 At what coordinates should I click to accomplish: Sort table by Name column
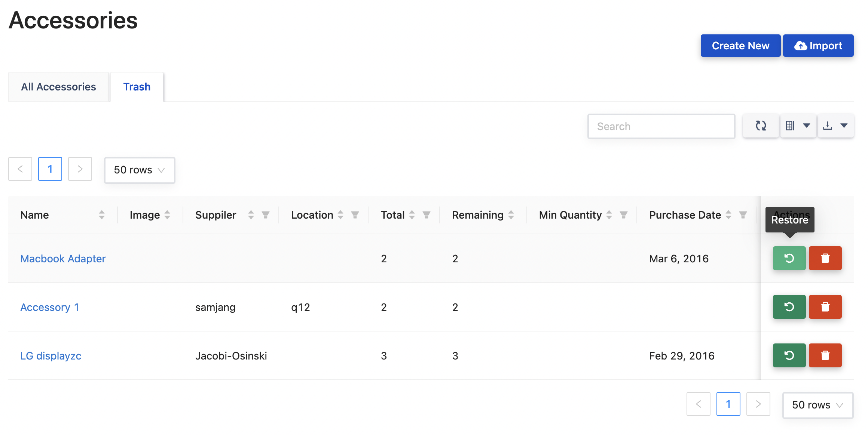click(101, 215)
